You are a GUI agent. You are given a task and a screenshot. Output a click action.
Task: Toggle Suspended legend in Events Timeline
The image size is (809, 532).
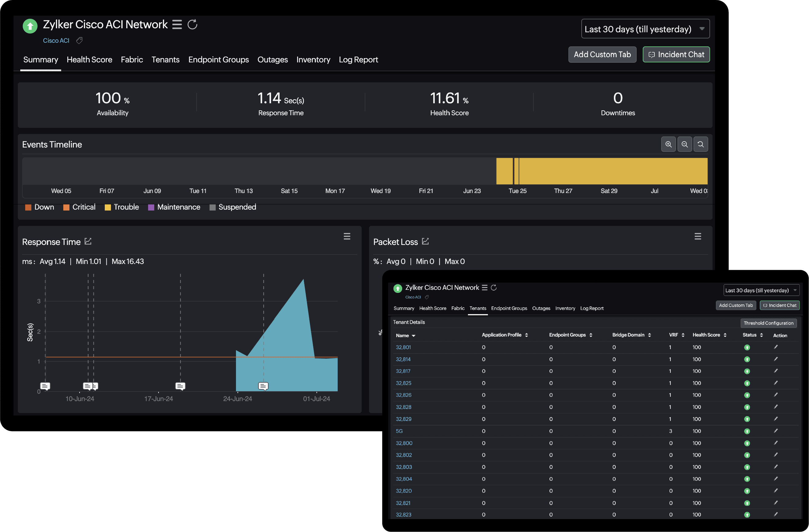[233, 207]
